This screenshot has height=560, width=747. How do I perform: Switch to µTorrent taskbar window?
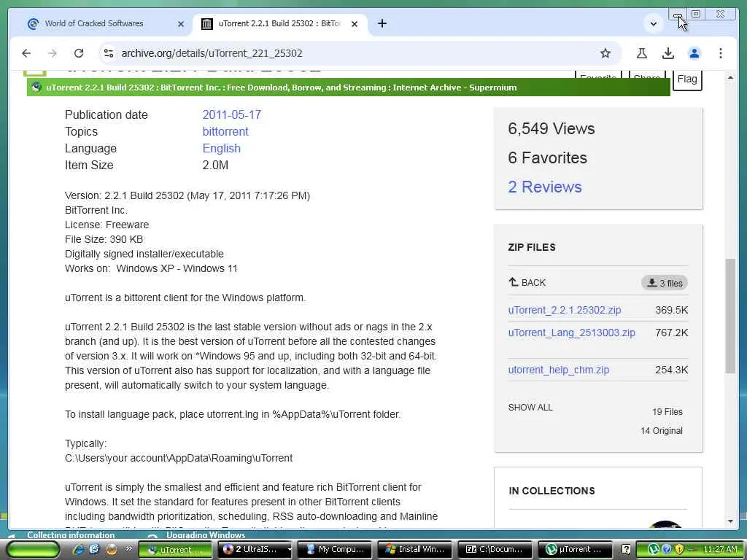[x=575, y=550]
